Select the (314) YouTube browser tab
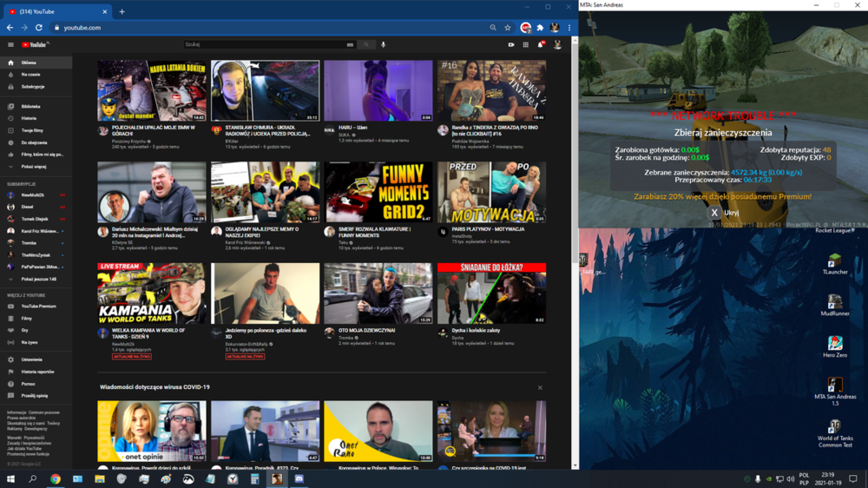The height and width of the screenshot is (488, 868). click(56, 11)
